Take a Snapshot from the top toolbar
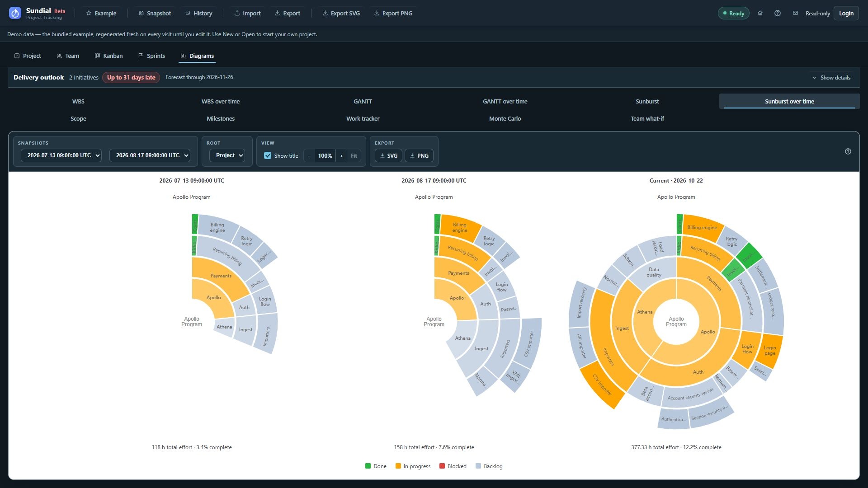 click(x=155, y=13)
